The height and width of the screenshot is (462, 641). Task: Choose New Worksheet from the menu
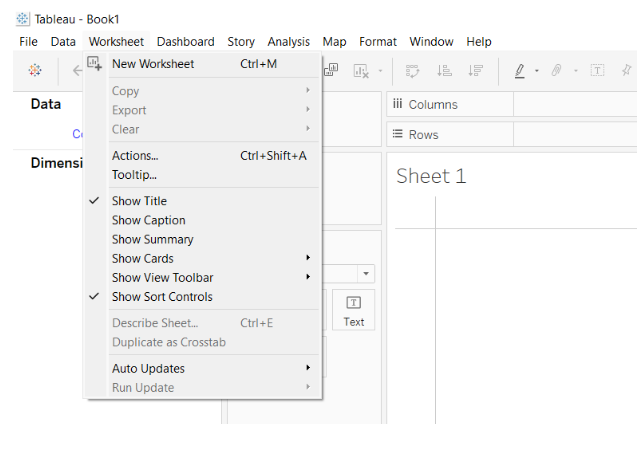(x=153, y=64)
